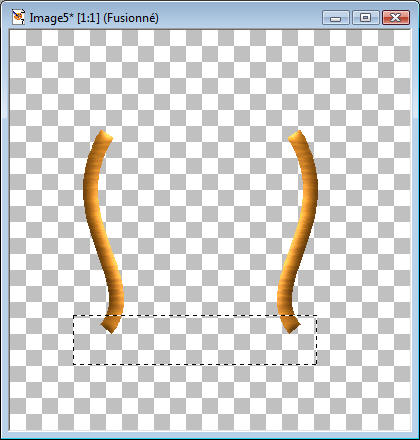Click the transparent canvas below the selection rectangle

(x=210, y=398)
